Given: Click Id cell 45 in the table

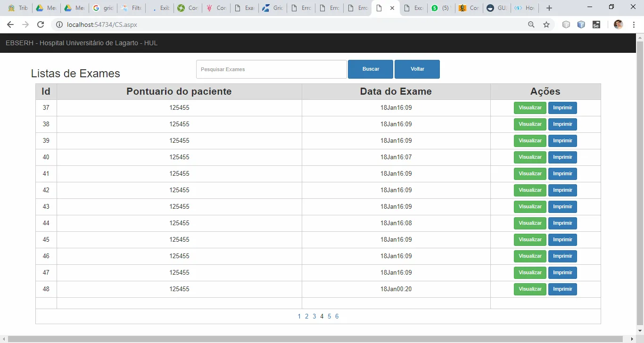Looking at the screenshot, I should coord(46,240).
